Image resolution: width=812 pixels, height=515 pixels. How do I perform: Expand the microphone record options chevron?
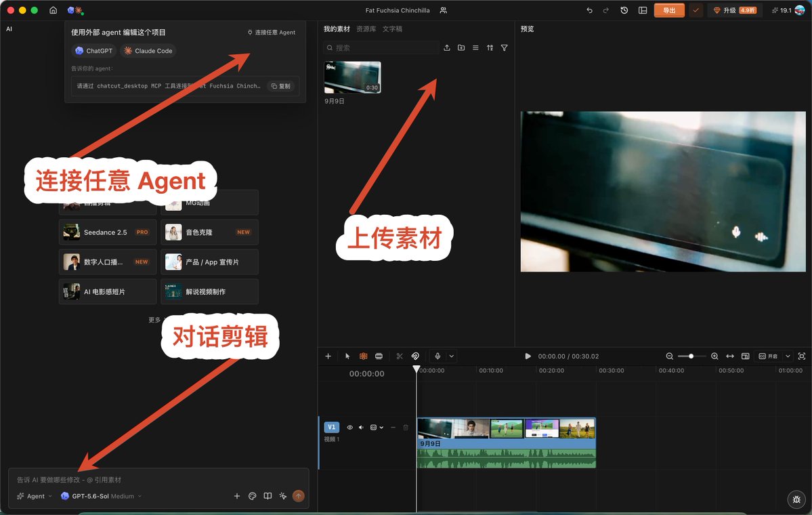click(452, 356)
